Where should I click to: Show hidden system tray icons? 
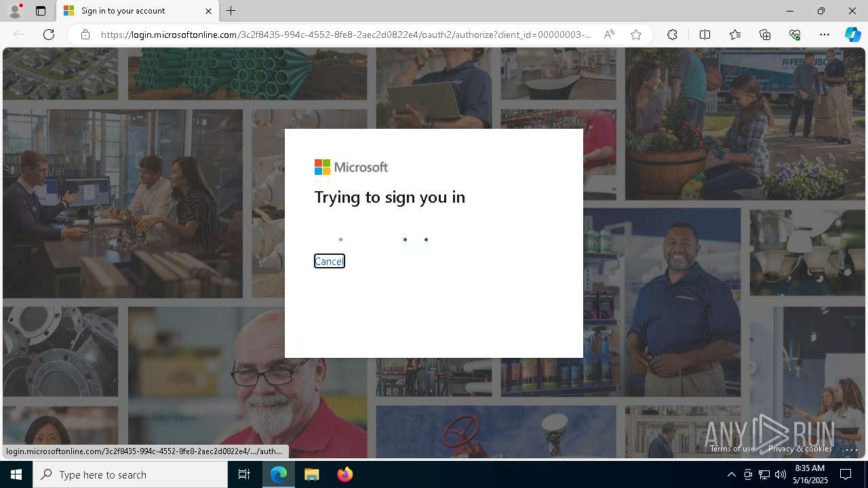click(x=731, y=474)
